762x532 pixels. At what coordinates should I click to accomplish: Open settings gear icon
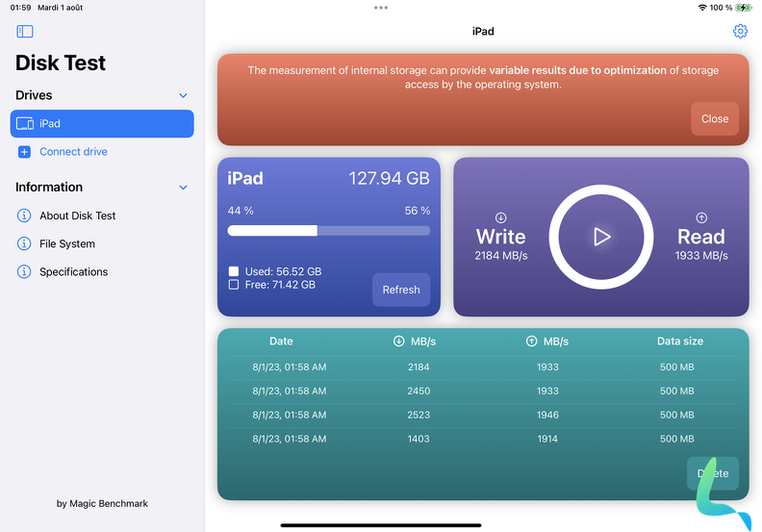pyautogui.click(x=740, y=32)
